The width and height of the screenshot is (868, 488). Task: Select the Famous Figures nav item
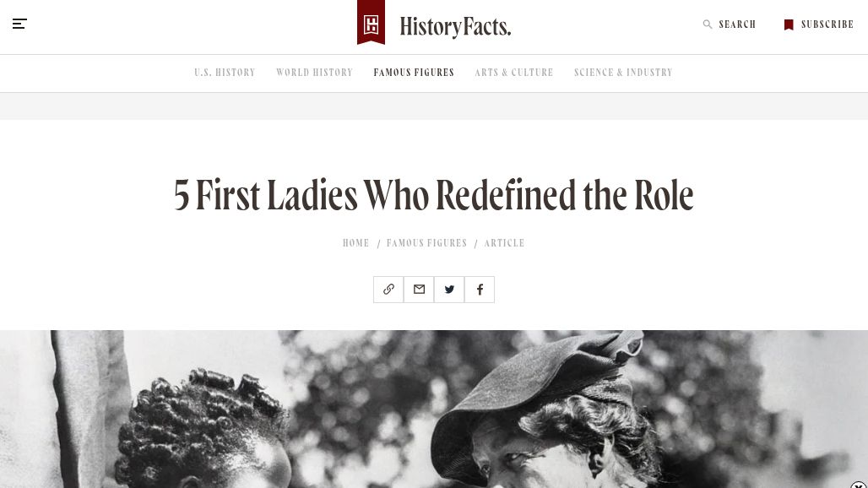[x=414, y=73]
